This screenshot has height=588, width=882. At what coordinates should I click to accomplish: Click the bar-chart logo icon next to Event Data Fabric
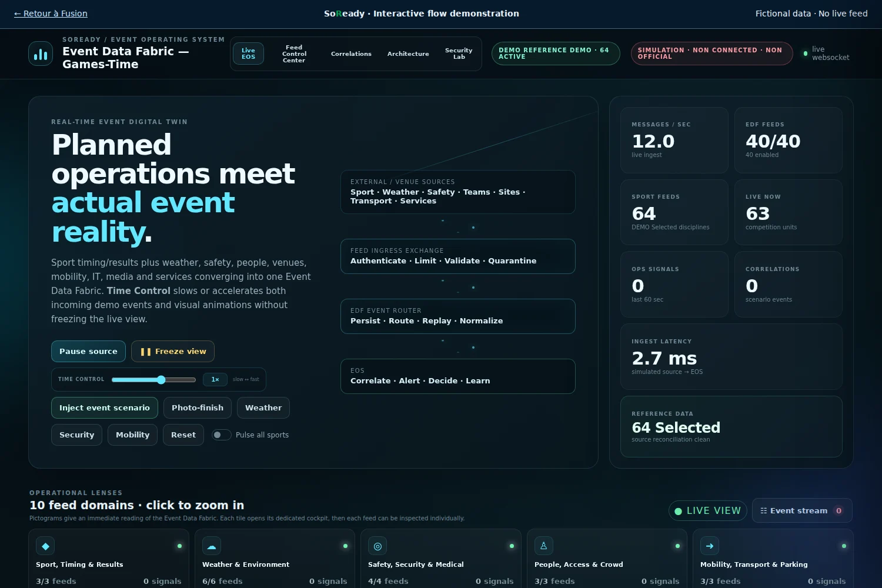pyautogui.click(x=41, y=54)
